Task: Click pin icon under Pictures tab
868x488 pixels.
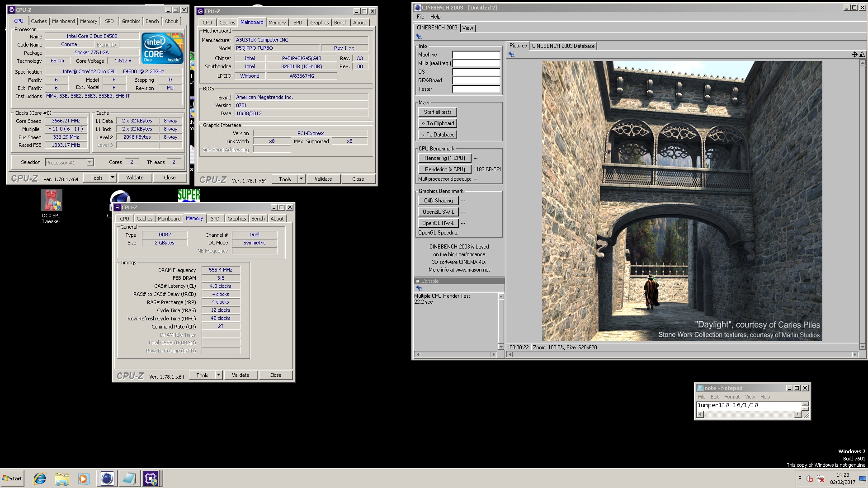Action: click(x=511, y=55)
